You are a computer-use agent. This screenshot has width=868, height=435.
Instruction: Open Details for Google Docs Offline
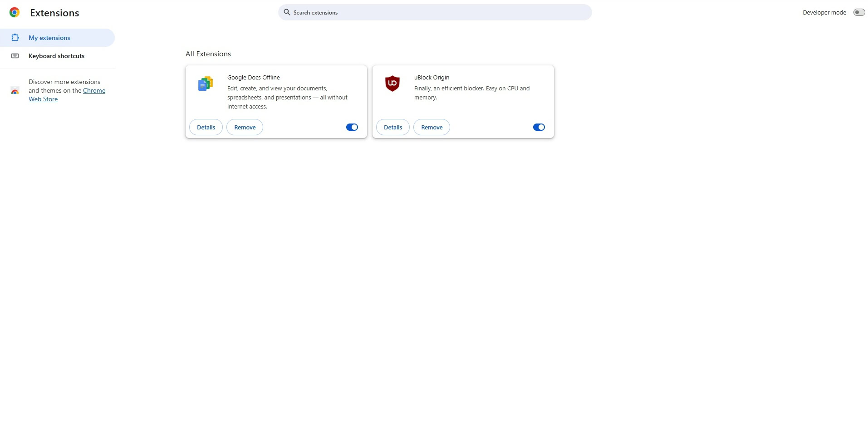pyautogui.click(x=206, y=127)
